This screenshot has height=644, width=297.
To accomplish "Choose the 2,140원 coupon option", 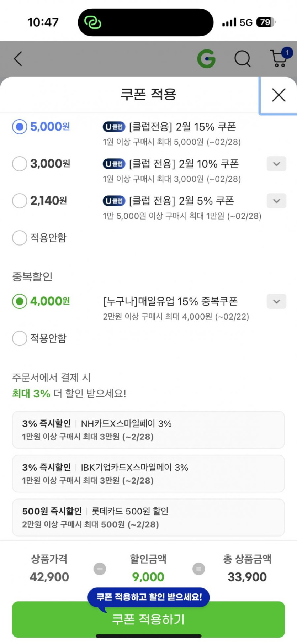I will (x=20, y=201).
